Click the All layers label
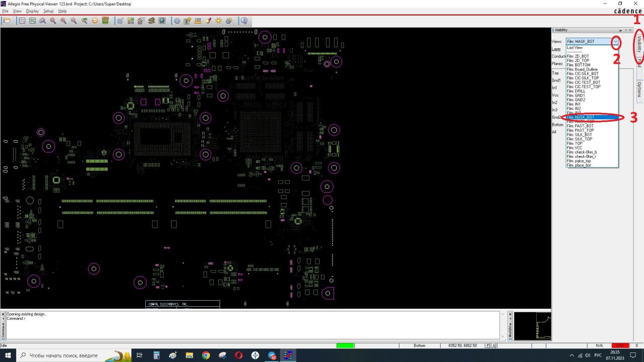 coord(554,132)
